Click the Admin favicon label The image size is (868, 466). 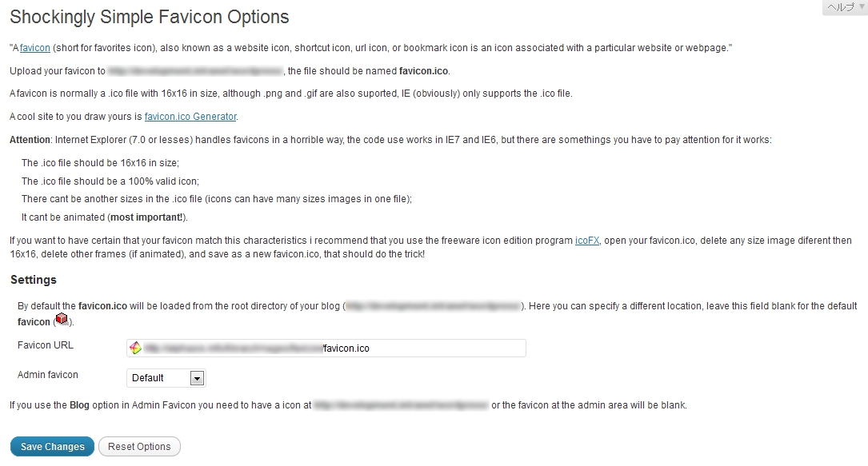(48, 374)
